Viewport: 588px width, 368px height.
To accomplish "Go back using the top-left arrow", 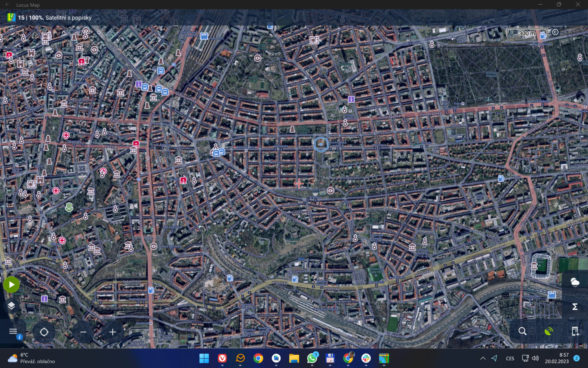I will click(x=7, y=5).
